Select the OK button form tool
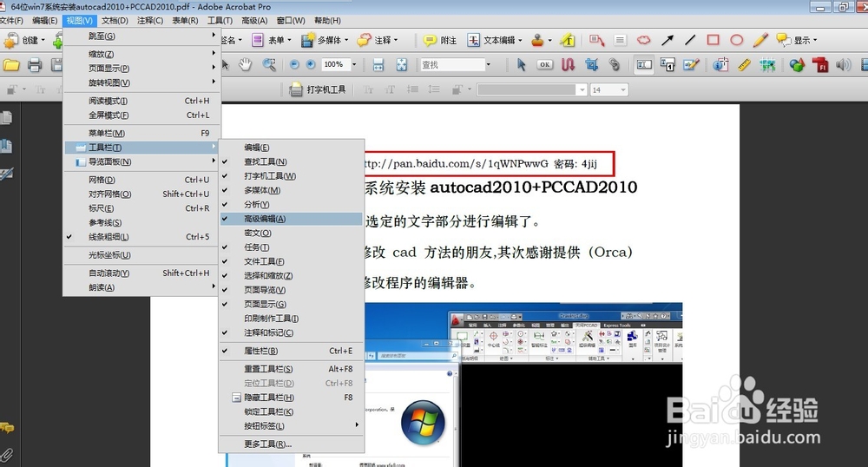This screenshot has width=868, height=467. [545, 65]
